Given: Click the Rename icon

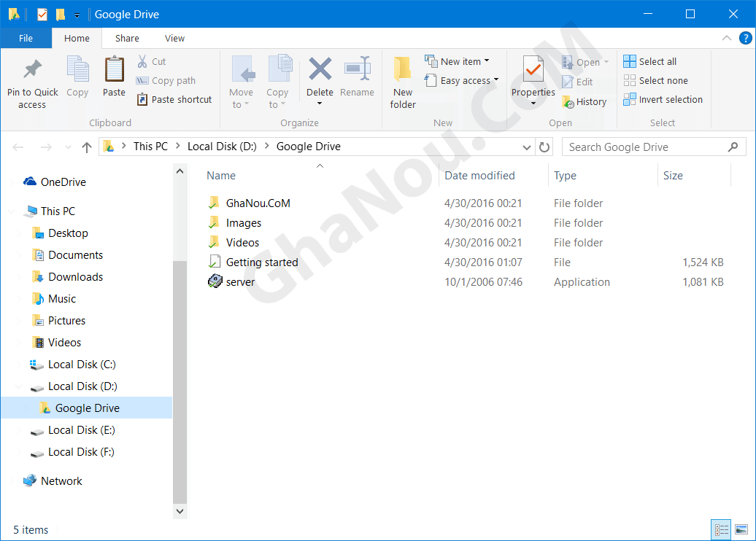Looking at the screenshot, I should (x=358, y=69).
